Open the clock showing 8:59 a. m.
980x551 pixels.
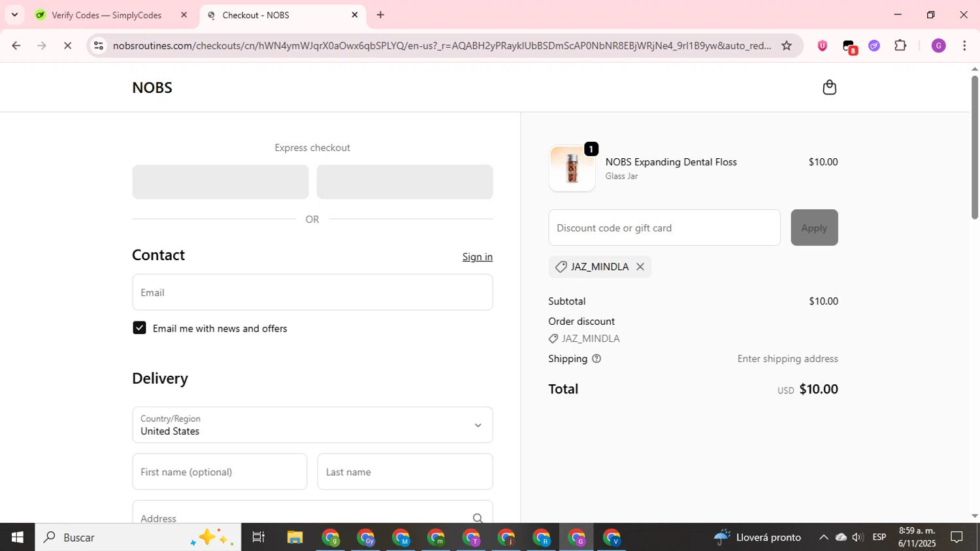[x=917, y=537]
